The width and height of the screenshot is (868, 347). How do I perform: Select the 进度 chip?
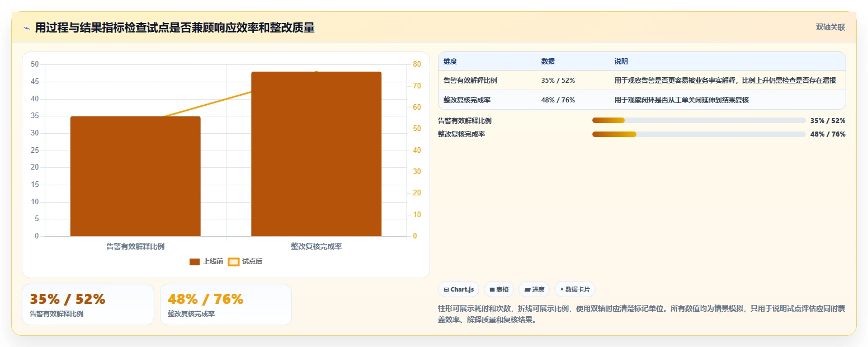[x=534, y=289]
